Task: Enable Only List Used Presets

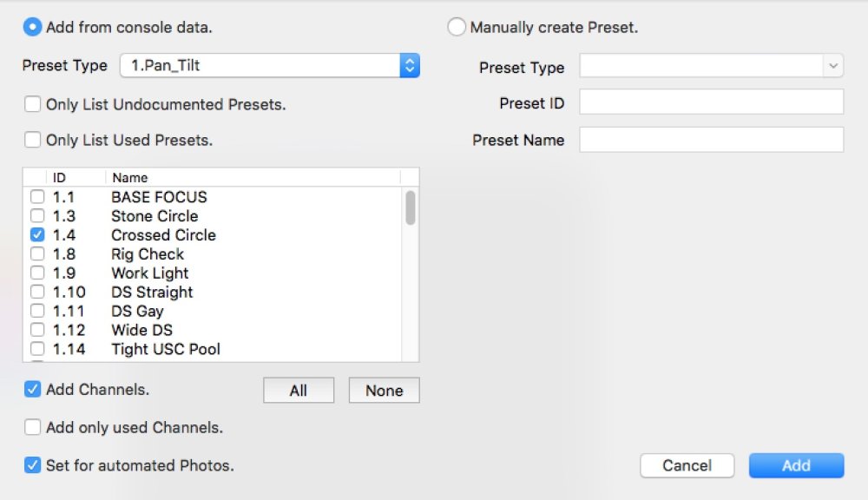Action: [x=32, y=140]
